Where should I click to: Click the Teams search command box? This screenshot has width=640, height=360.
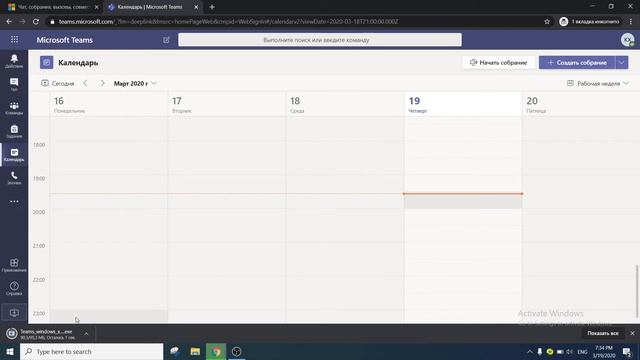click(320, 40)
